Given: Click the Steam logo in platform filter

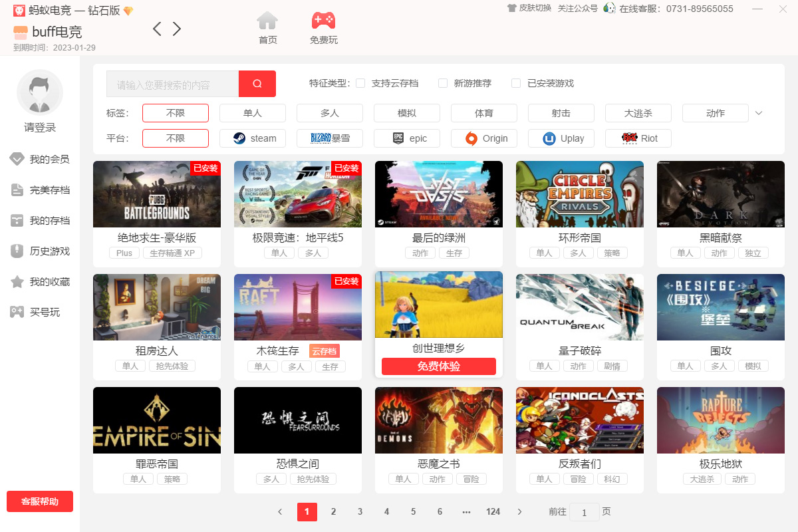Looking at the screenshot, I should point(239,138).
